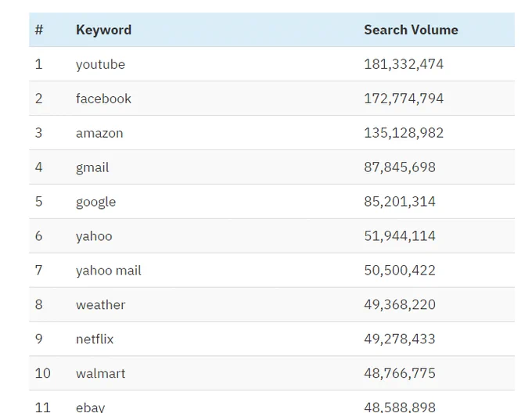
Task: Click search volume 172,774,794
Action: 404,99
